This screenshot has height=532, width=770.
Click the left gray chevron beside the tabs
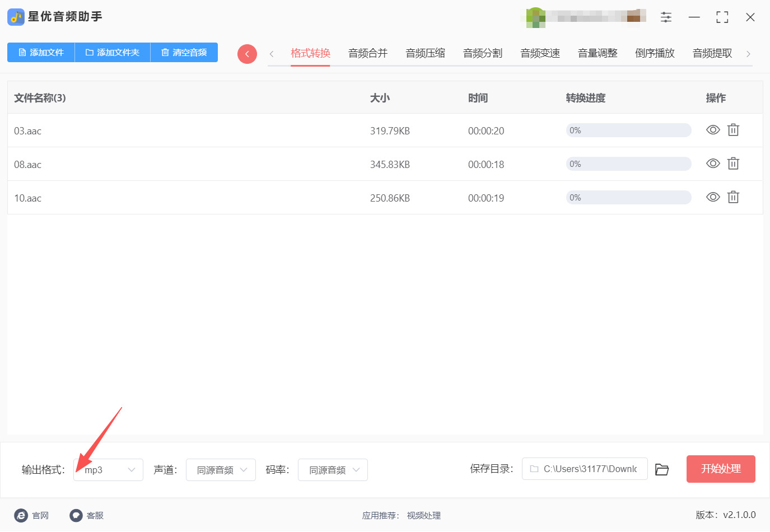pyautogui.click(x=272, y=54)
